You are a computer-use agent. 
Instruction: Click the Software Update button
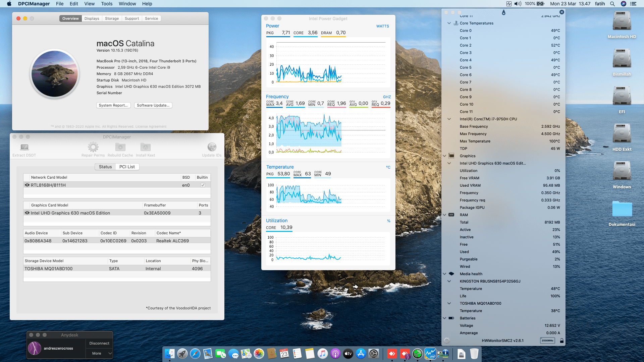(x=153, y=105)
